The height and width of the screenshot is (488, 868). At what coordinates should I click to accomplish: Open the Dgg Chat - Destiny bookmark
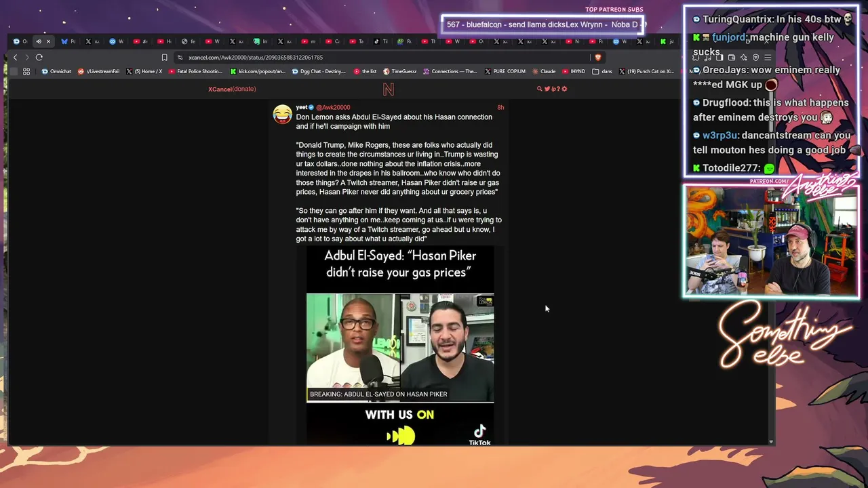click(319, 71)
